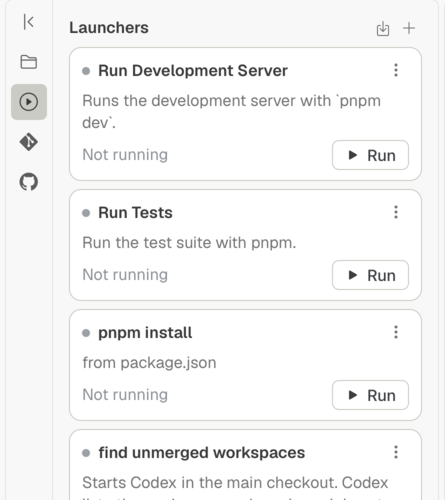Viewport: 445px width, 500px height.
Task: Click the import launchers download icon
Action: point(383,29)
